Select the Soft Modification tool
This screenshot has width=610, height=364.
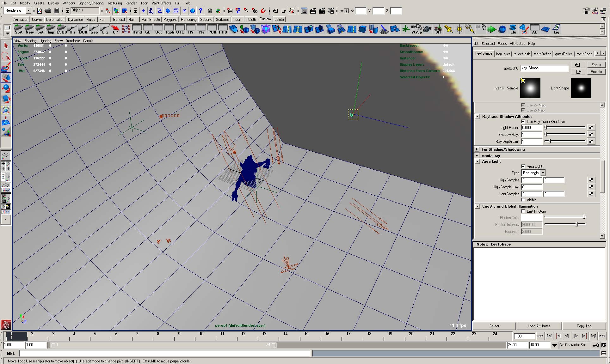coord(6,121)
